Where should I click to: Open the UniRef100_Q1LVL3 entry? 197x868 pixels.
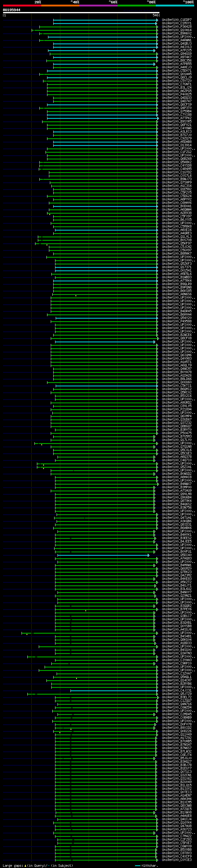pyautogui.click(x=176, y=236)
